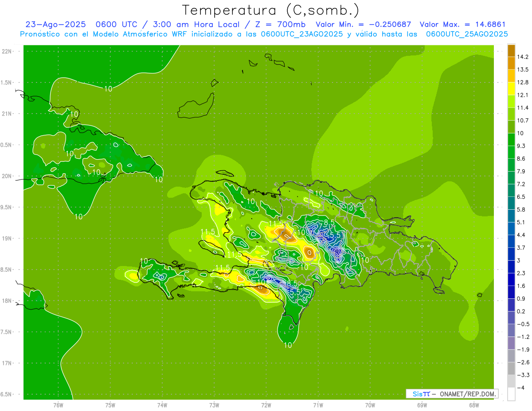This screenshot has width=532, height=411.
Task: Click the legend value "1.6"
Action: [x=521, y=286]
